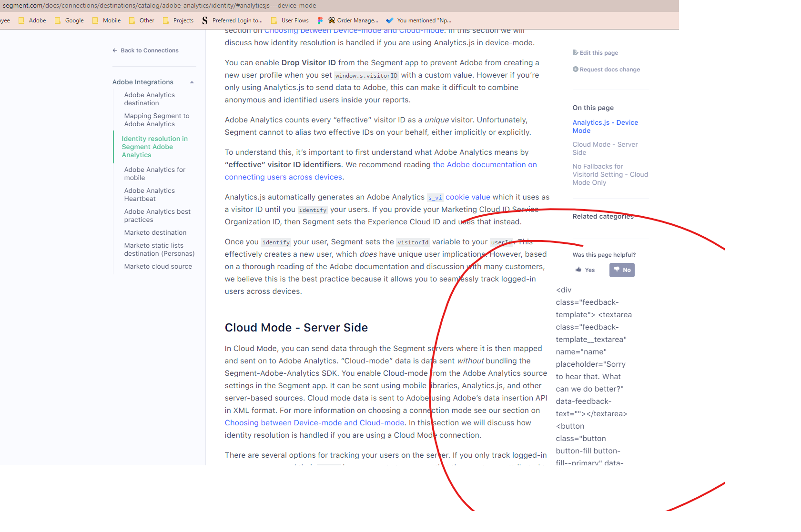801x532 pixels.
Task: Collapse the Adobe Integrations section chevron
Action: tap(192, 82)
